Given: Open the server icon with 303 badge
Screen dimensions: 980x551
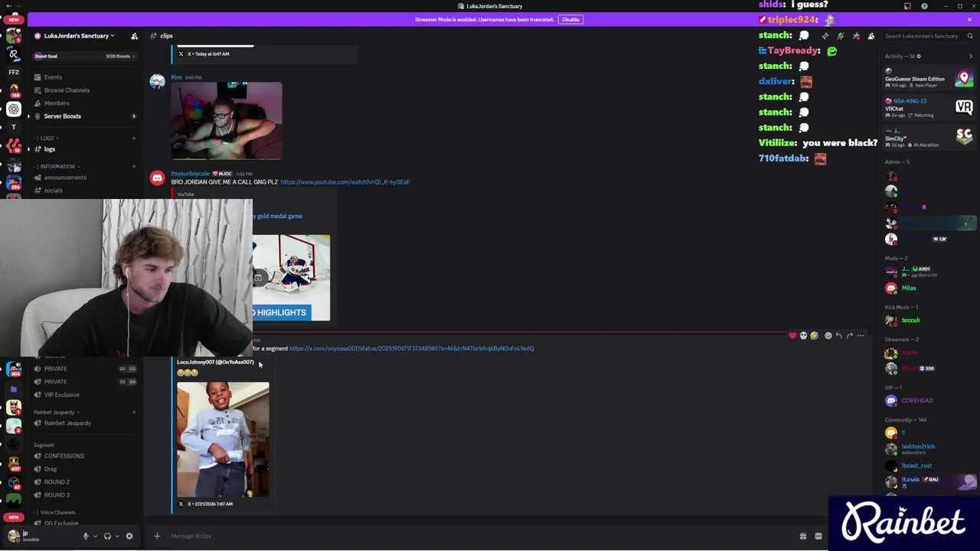Looking at the screenshot, I should [x=14, y=370].
